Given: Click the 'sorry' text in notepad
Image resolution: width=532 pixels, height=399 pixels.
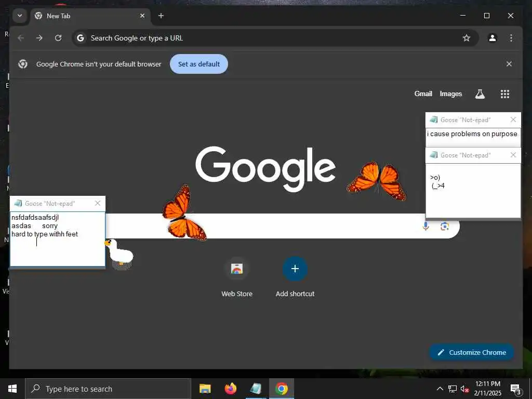Looking at the screenshot, I should tap(50, 225).
